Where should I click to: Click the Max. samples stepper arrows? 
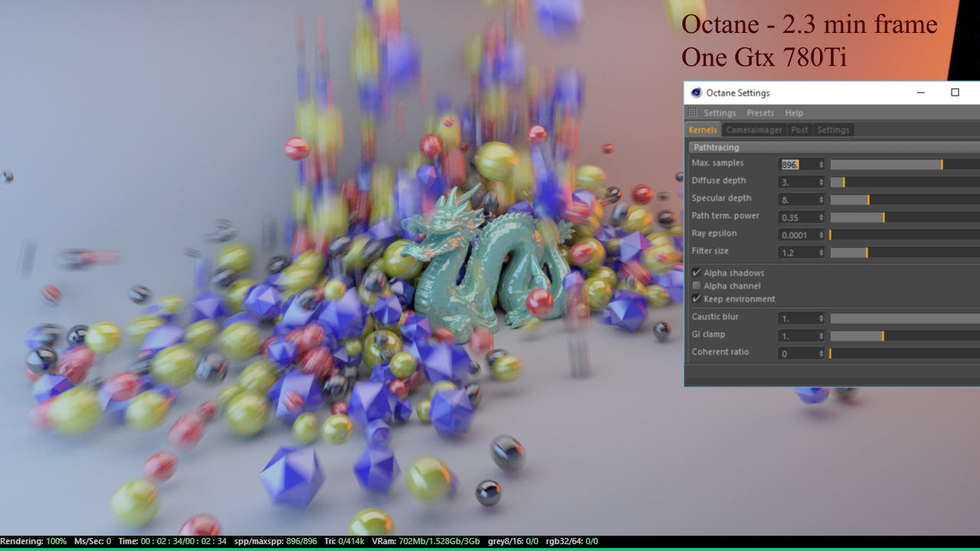(x=822, y=165)
